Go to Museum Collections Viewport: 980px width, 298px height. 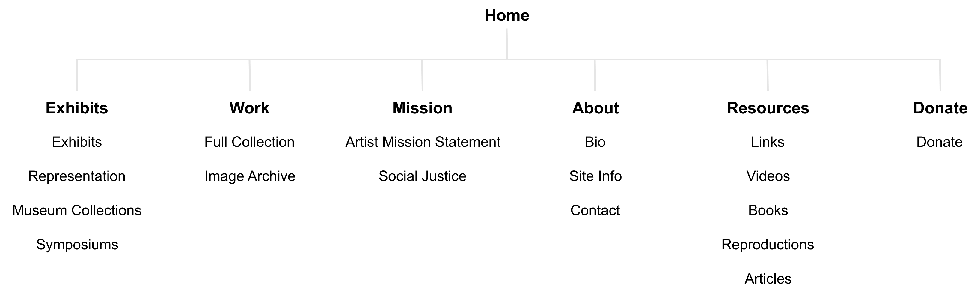coord(77,210)
